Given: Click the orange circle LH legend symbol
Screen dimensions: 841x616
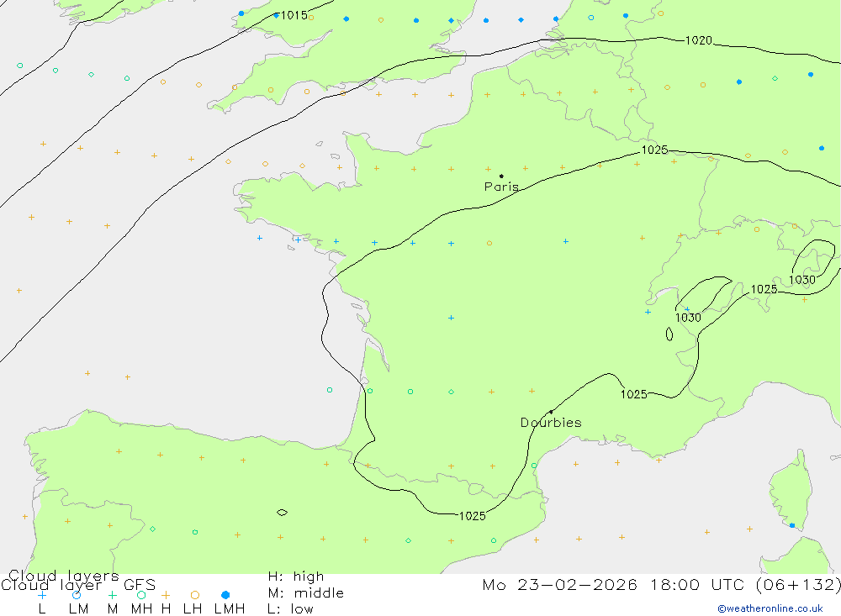Looking at the screenshot, I should pos(195,595).
